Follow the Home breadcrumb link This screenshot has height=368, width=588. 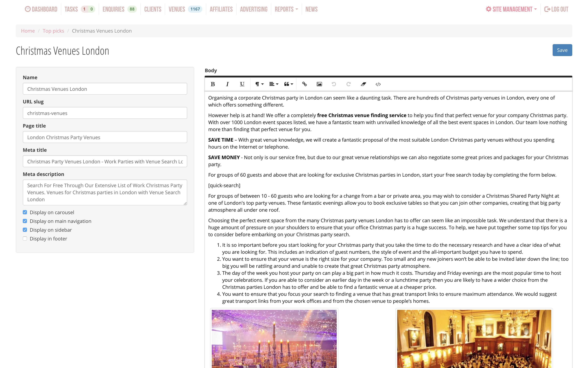[28, 31]
